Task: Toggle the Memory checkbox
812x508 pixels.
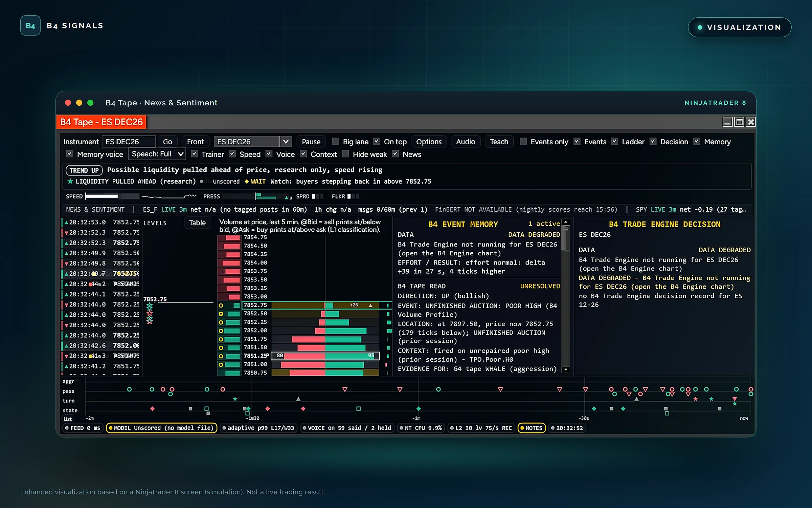Action: (x=697, y=141)
